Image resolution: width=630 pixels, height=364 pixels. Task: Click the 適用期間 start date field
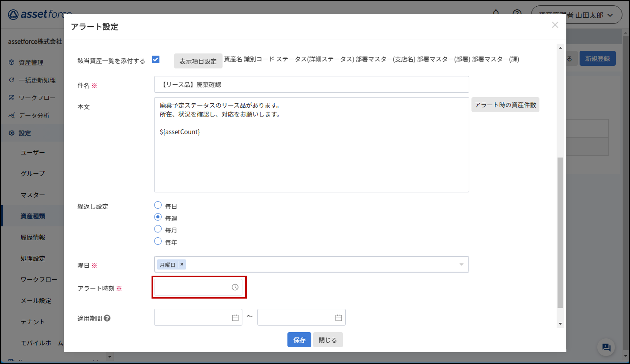[198, 317]
